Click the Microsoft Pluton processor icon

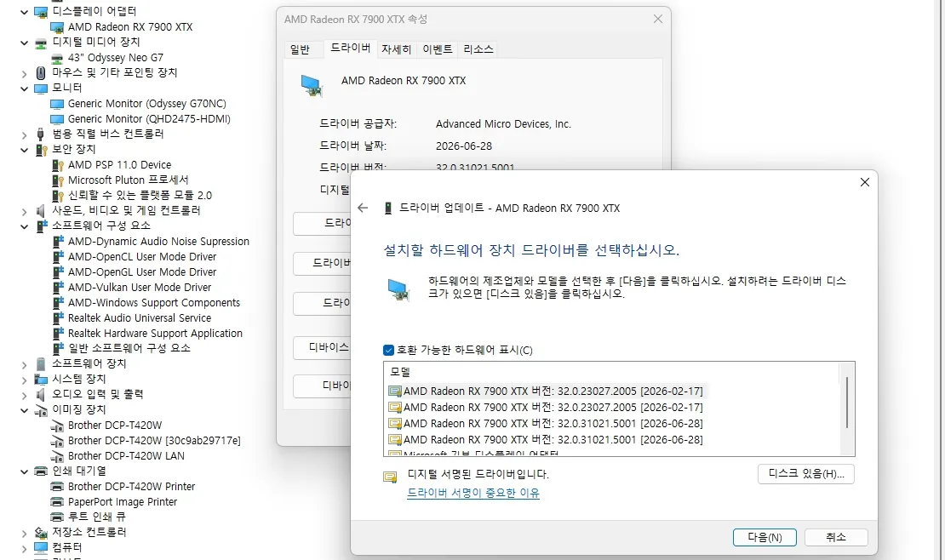[x=58, y=180]
